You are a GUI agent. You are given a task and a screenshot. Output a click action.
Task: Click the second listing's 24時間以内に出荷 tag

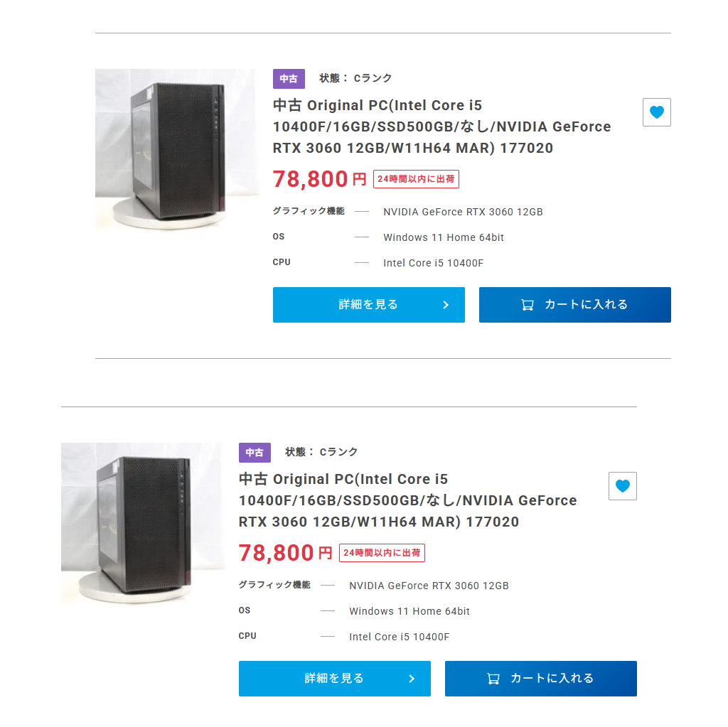(x=382, y=553)
